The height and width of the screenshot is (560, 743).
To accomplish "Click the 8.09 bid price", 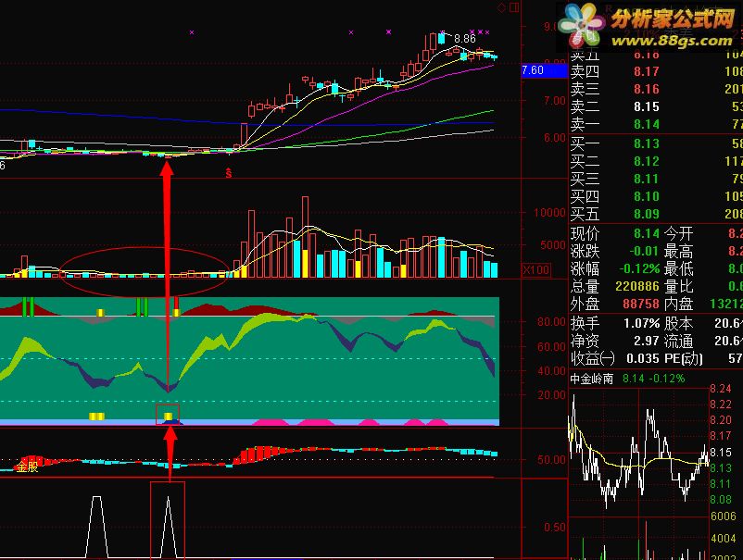I will coord(647,214).
